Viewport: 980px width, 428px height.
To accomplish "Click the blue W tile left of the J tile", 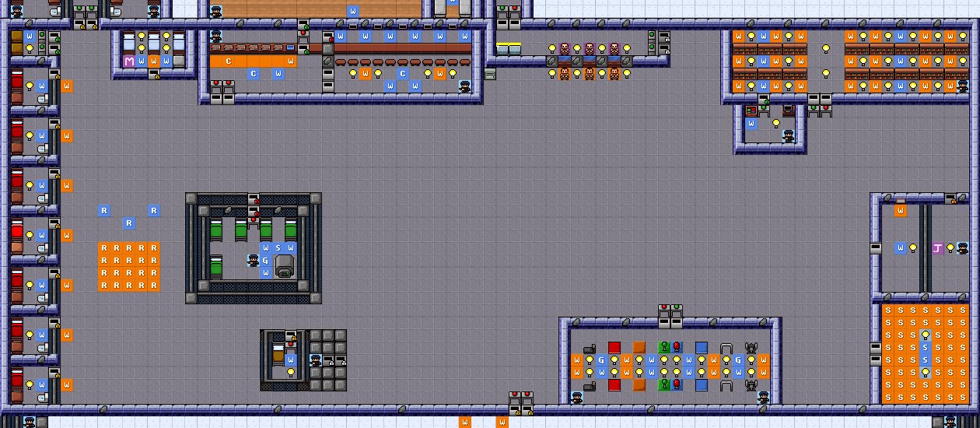I will click(x=901, y=247).
